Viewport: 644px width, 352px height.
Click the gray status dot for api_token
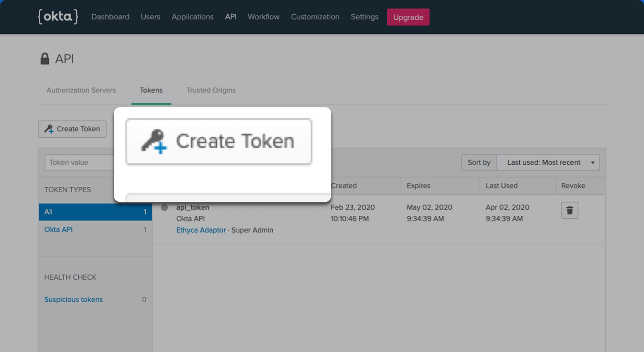(165, 207)
